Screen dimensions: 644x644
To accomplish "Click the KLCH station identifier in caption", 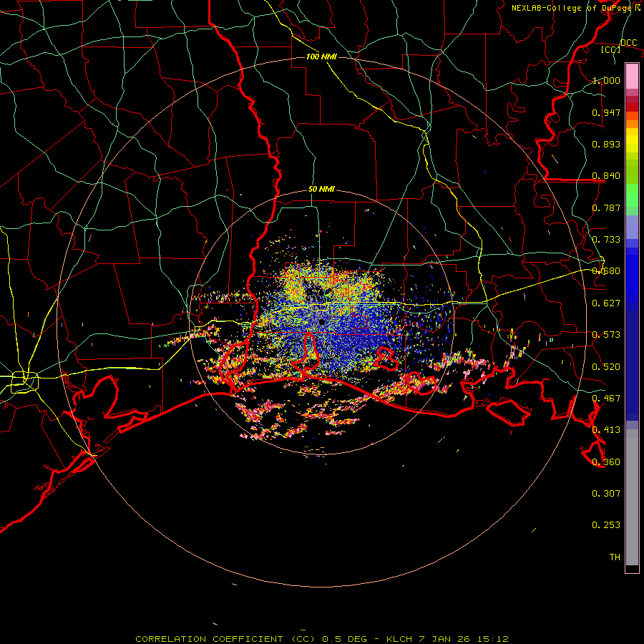I will [x=399, y=639].
